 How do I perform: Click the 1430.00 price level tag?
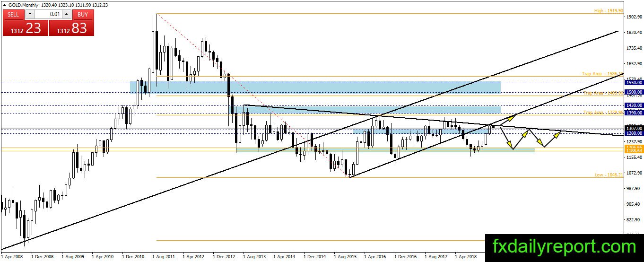[634, 105]
